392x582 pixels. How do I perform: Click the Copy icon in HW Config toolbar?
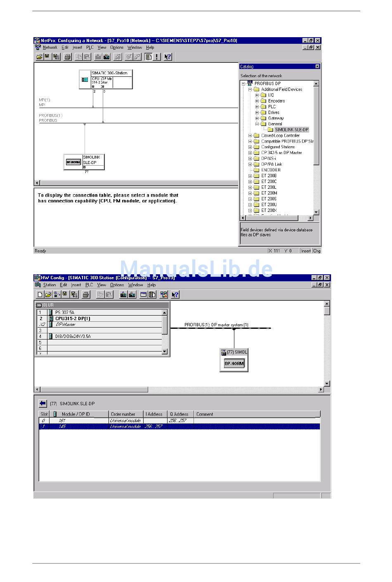point(100,295)
